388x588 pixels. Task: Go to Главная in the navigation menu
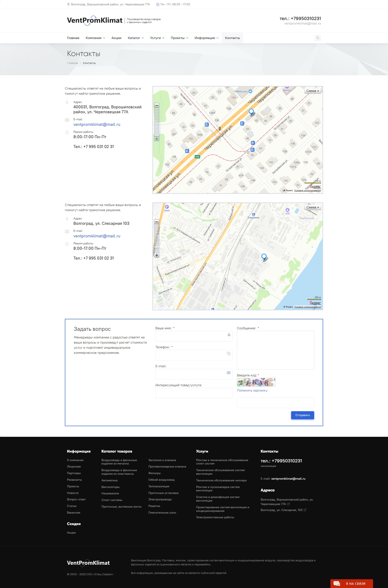(73, 38)
